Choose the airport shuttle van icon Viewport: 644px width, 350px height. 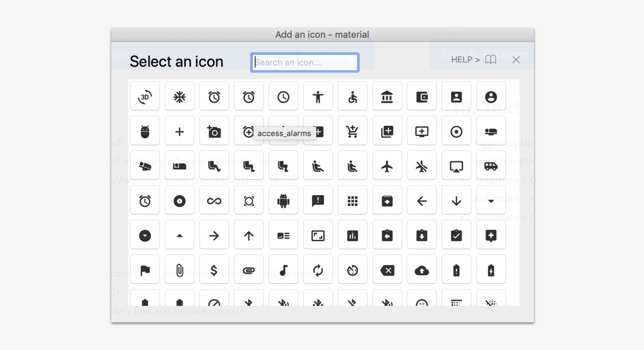tap(491, 166)
